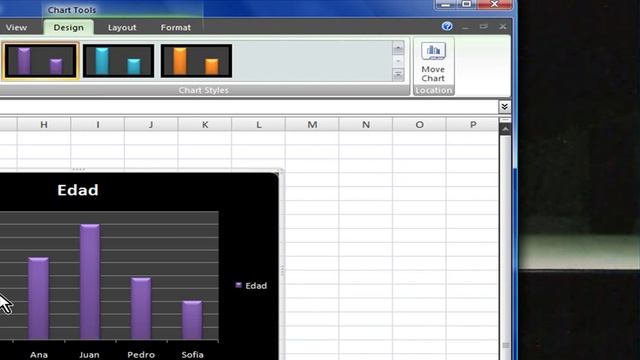Click the Ana axis label
Screen dimensions: 640x360
[x=39, y=355]
